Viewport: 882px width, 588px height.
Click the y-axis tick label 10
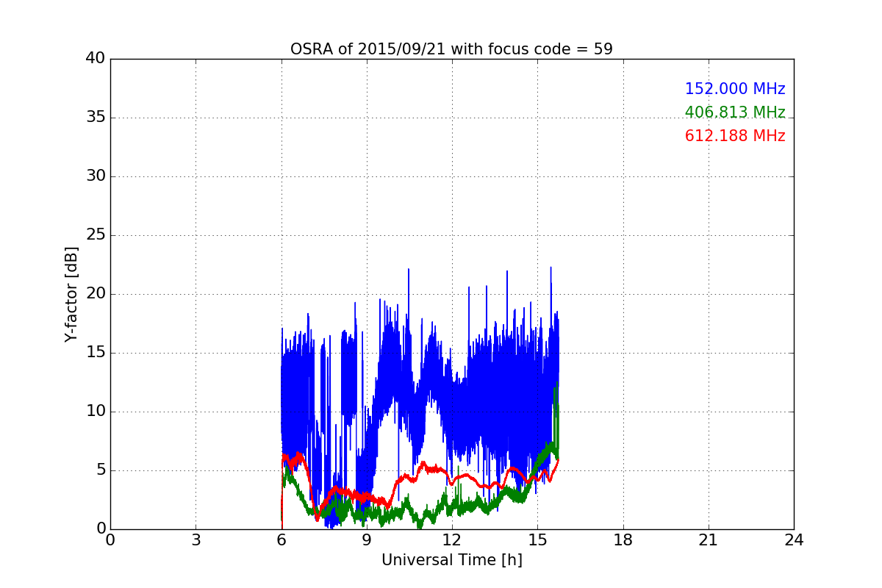[96, 412]
